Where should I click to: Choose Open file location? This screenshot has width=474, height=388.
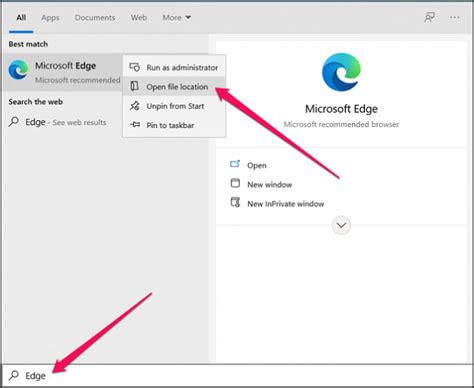click(174, 87)
